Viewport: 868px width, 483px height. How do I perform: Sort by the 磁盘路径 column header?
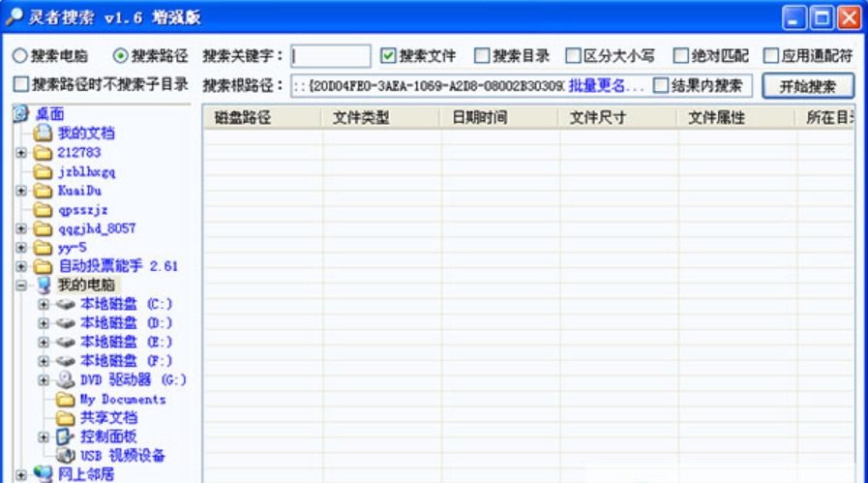(x=262, y=117)
